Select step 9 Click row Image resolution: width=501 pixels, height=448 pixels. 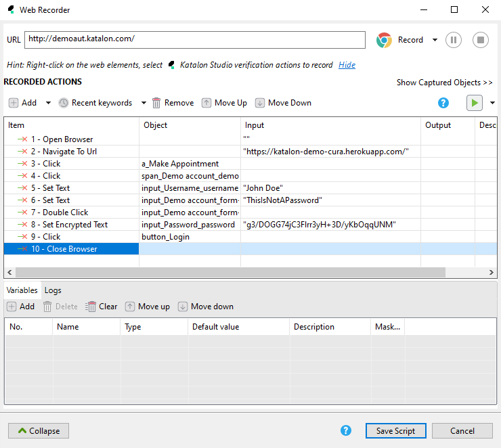pyautogui.click(x=72, y=237)
